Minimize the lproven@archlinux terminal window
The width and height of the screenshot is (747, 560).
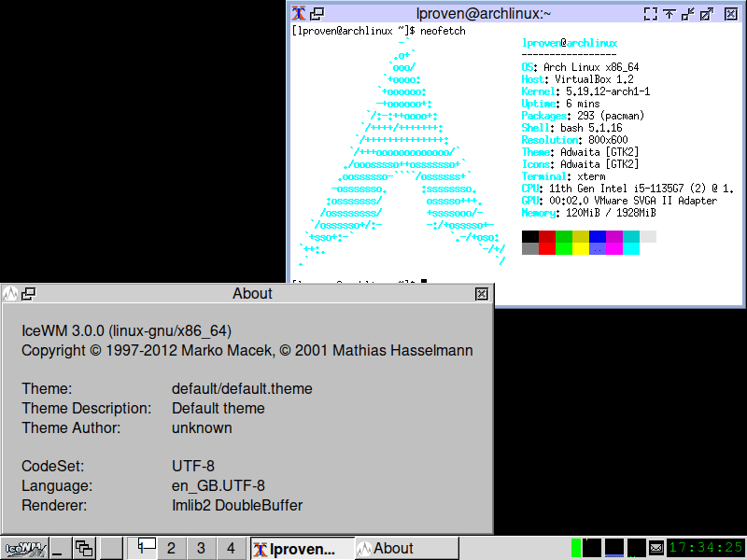pyautogui.click(x=687, y=14)
